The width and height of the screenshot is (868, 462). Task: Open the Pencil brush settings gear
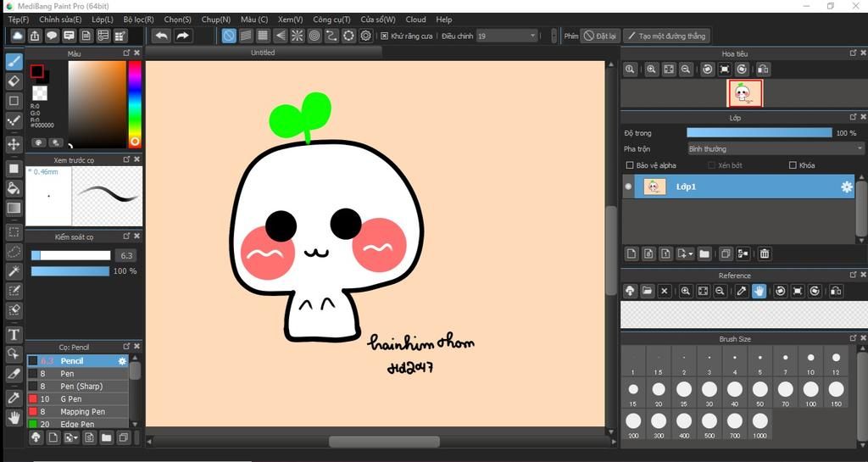point(122,361)
